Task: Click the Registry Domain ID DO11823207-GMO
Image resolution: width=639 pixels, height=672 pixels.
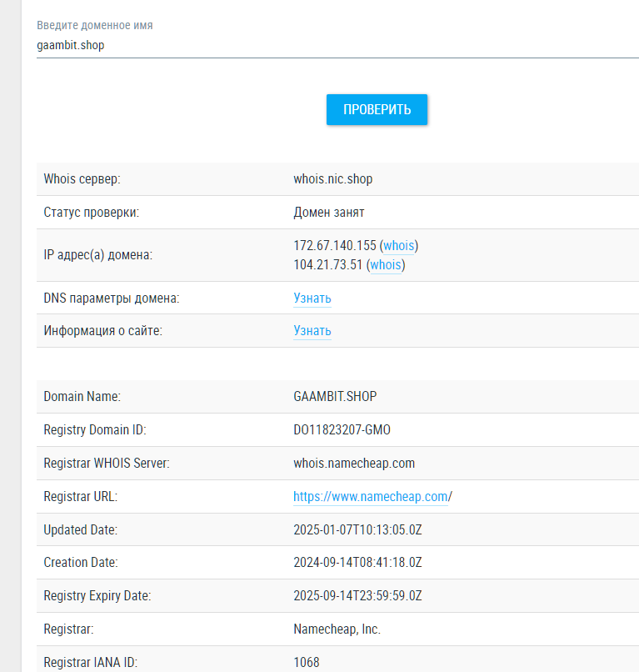Action: tap(342, 429)
